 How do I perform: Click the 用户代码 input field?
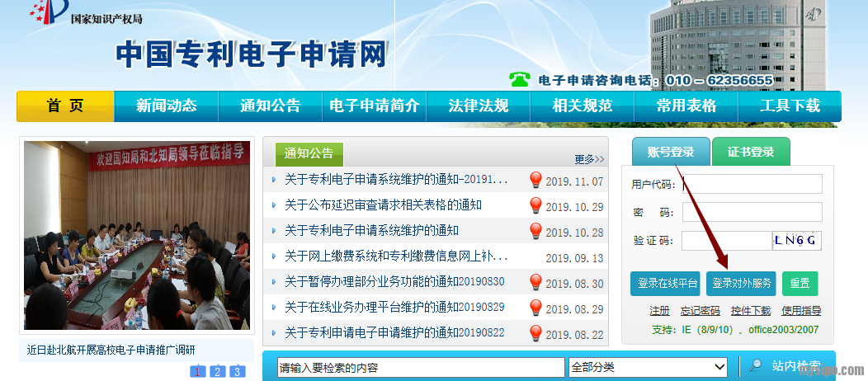click(x=752, y=184)
